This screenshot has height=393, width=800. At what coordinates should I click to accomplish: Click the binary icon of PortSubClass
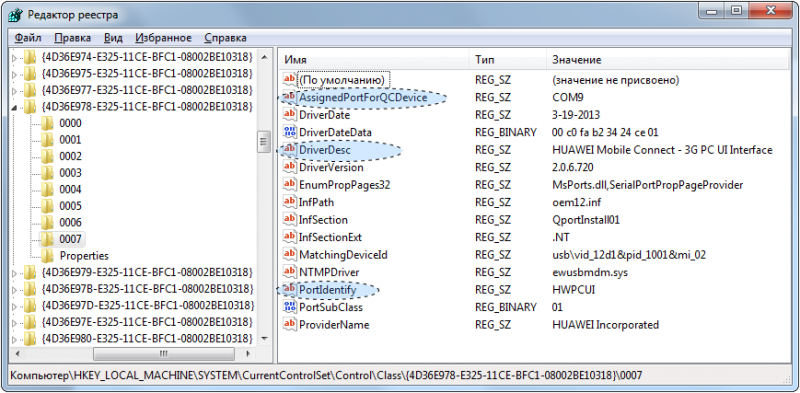tap(290, 307)
